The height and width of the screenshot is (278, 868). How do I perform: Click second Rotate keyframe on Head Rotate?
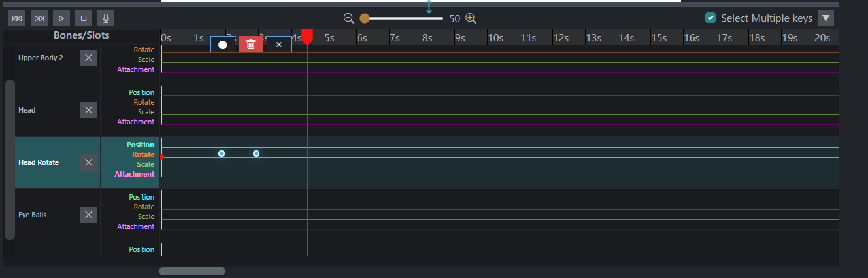tap(256, 154)
